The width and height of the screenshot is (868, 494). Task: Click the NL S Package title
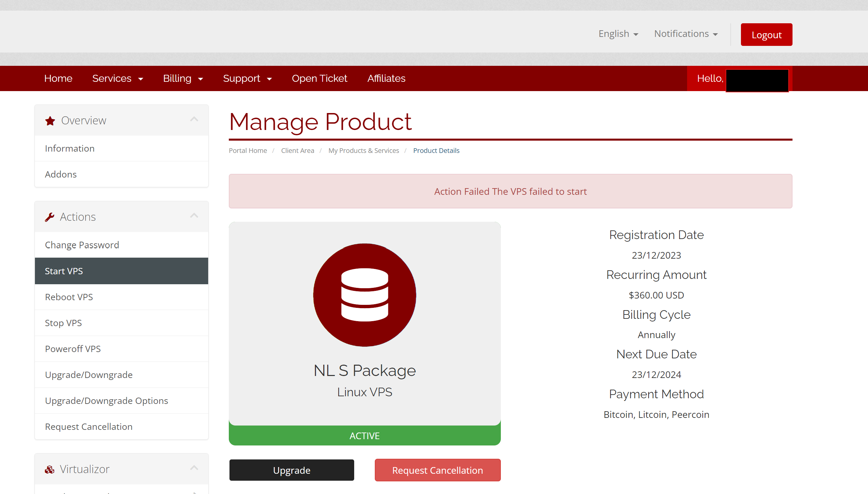point(364,370)
